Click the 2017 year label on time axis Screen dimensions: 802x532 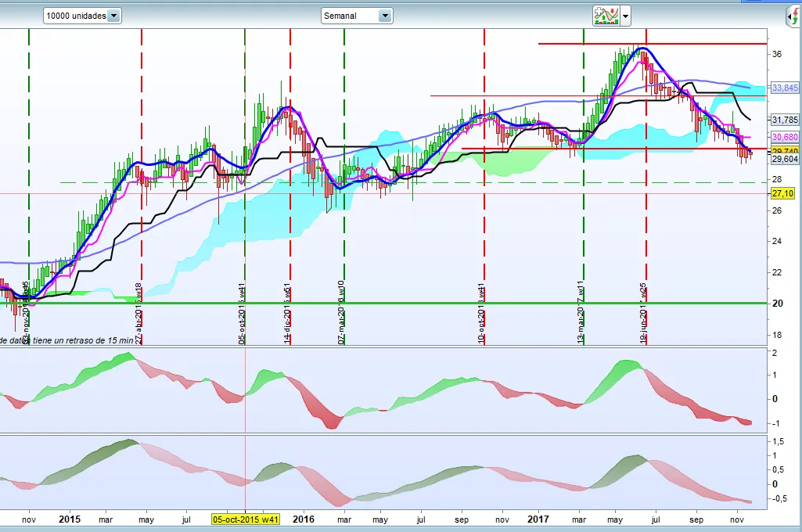(x=538, y=519)
